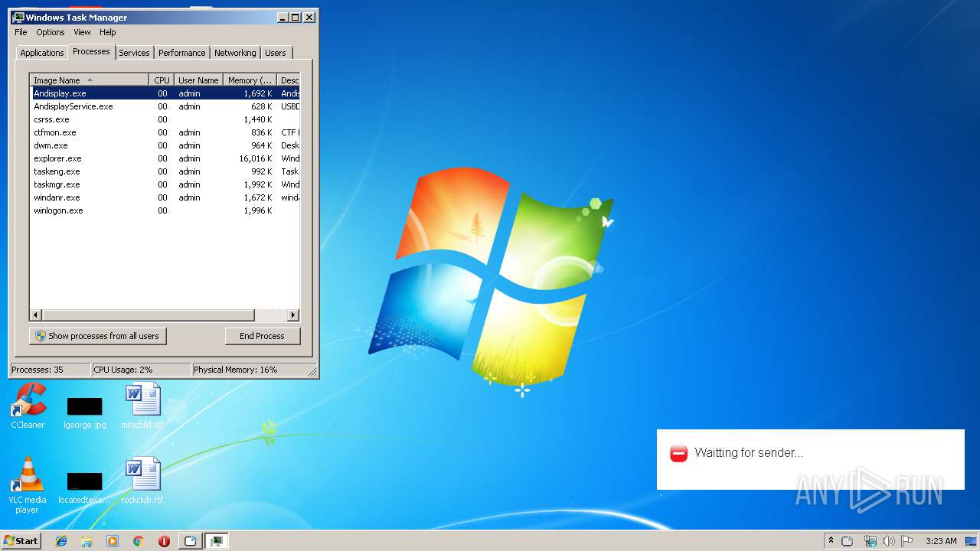Click the Andisplay system tray icon
980x551 pixels.
(x=848, y=541)
